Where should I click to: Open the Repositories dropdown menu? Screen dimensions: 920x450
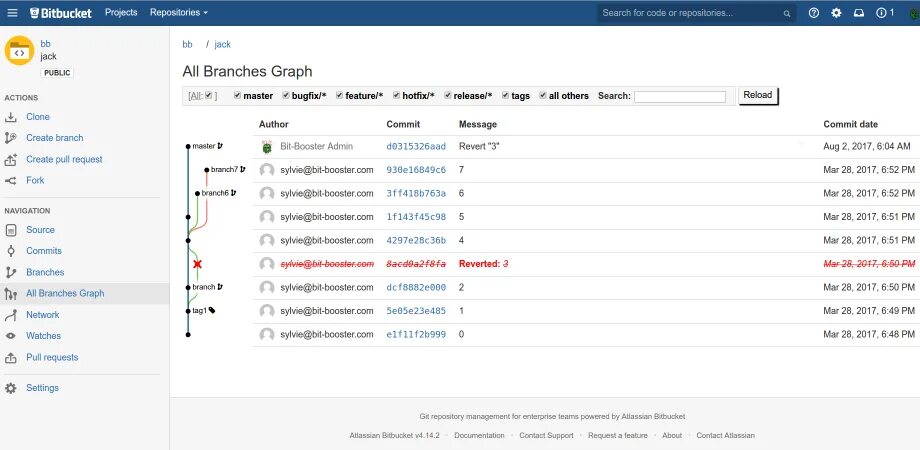[x=179, y=12]
